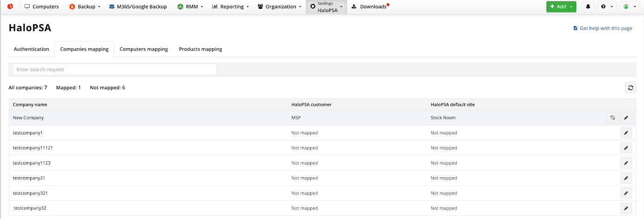Image resolution: width=644 pixels, height=219 pixels.
Task: Select the testcompany1123 row name
Action: pos(32,163)
